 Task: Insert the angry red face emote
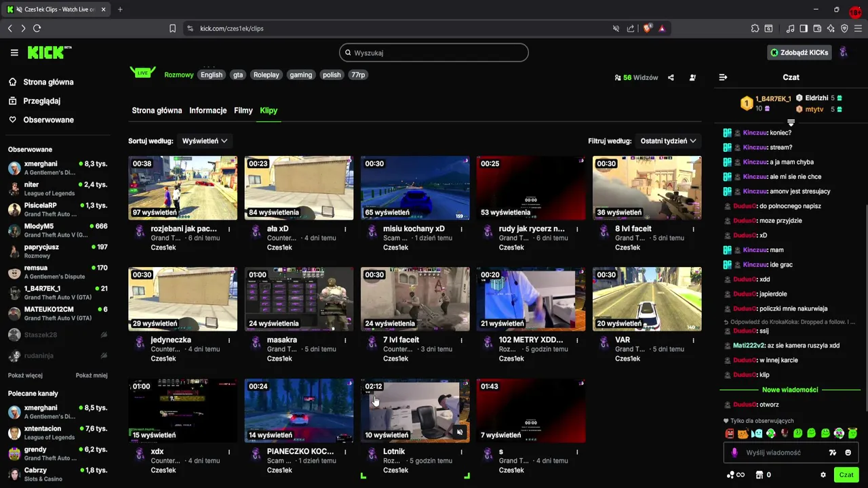pyautogui.click(x=730, y=433)
